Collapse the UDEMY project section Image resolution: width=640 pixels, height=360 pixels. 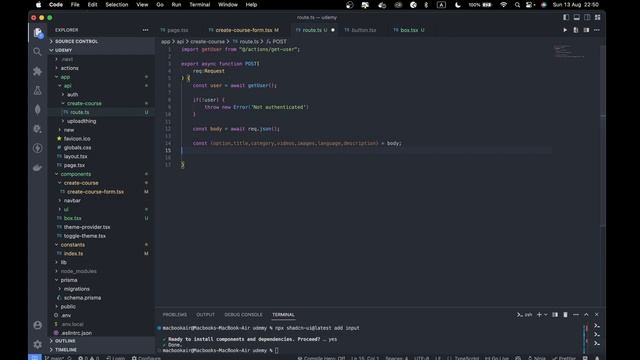tap(101, 50)
